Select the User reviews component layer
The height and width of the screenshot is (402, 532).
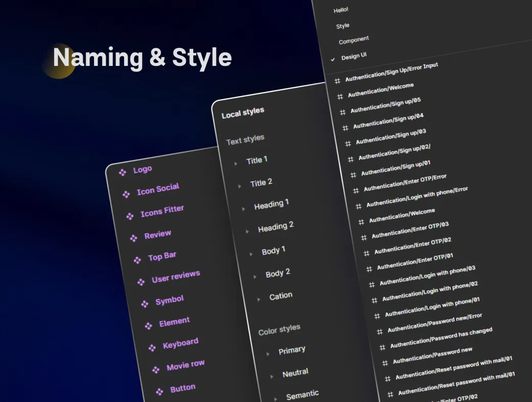tap(175, 277)
